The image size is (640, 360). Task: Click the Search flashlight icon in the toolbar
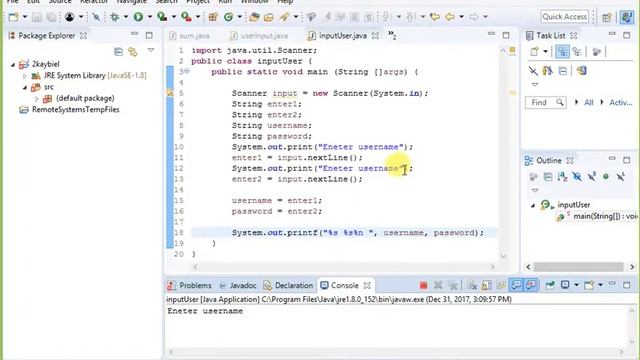tap(284, 17)
